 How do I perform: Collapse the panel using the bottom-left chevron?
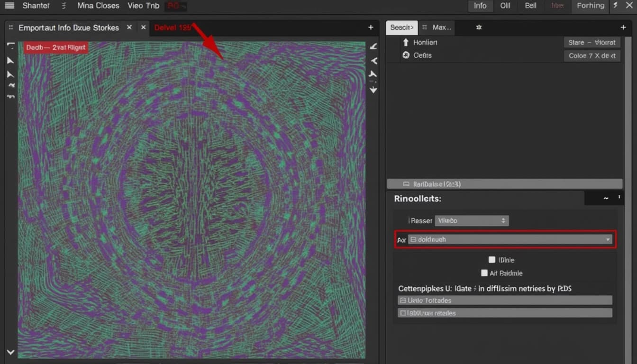click(x=10, y=352)
